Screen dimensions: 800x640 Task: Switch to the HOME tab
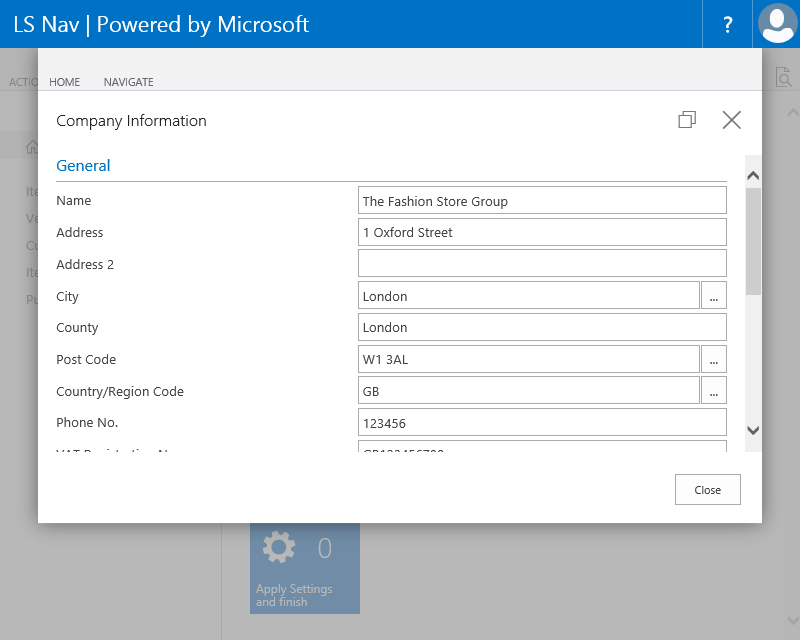(x=65, y=82)
